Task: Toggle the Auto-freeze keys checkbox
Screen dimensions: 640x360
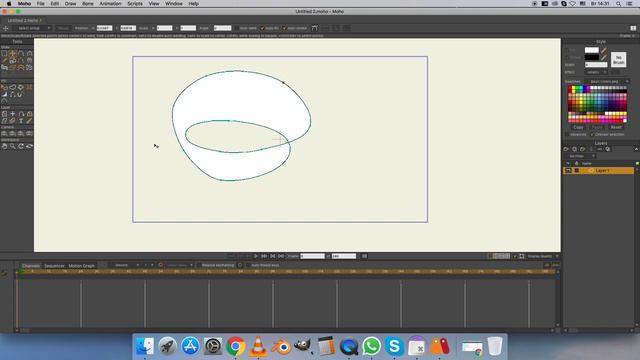Action: pos(248,265)
